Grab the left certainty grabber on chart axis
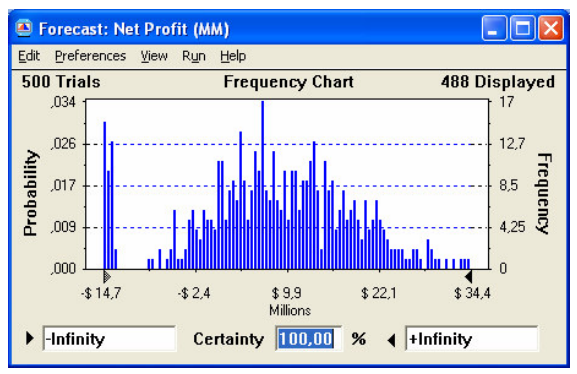 [107, 276]
